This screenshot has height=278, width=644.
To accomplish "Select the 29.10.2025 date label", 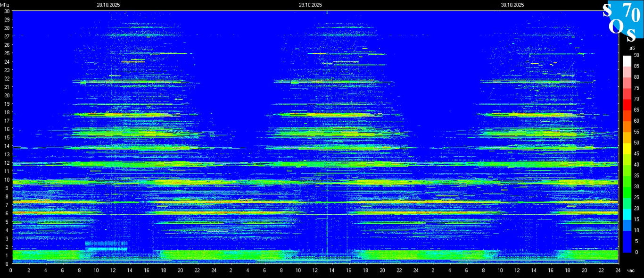I will pos(310,5).
